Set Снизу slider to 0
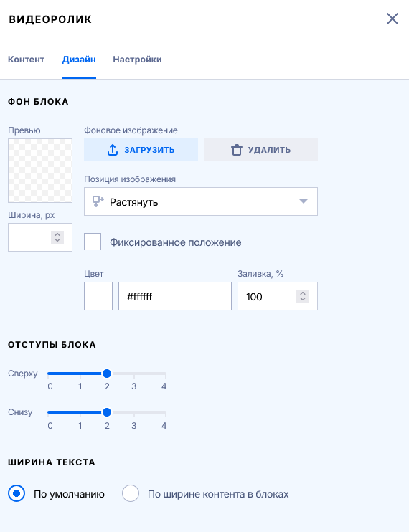This screenshot has height=532, width=409. [x=48, y=412]
